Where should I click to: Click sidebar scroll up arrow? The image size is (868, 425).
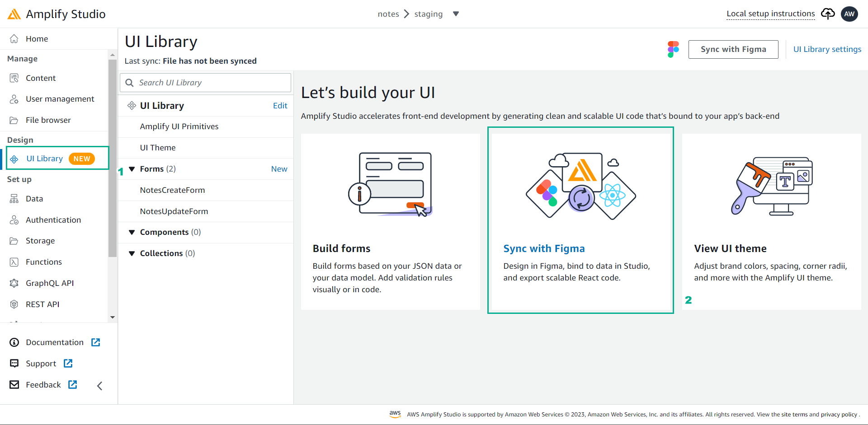[113, 55]
